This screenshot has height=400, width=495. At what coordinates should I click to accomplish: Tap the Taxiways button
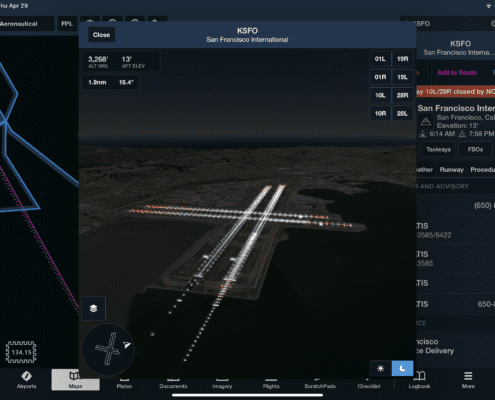[438, 149]
